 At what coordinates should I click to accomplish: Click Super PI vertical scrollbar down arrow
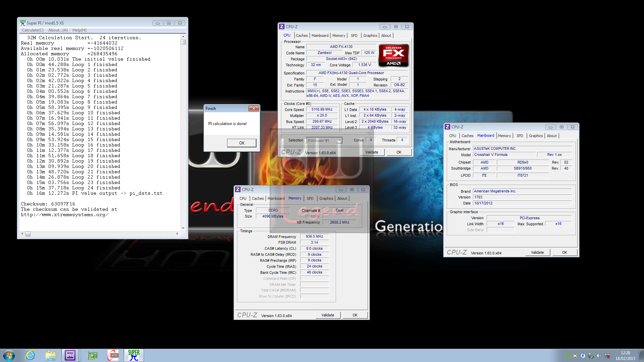(x=183, y=228)
